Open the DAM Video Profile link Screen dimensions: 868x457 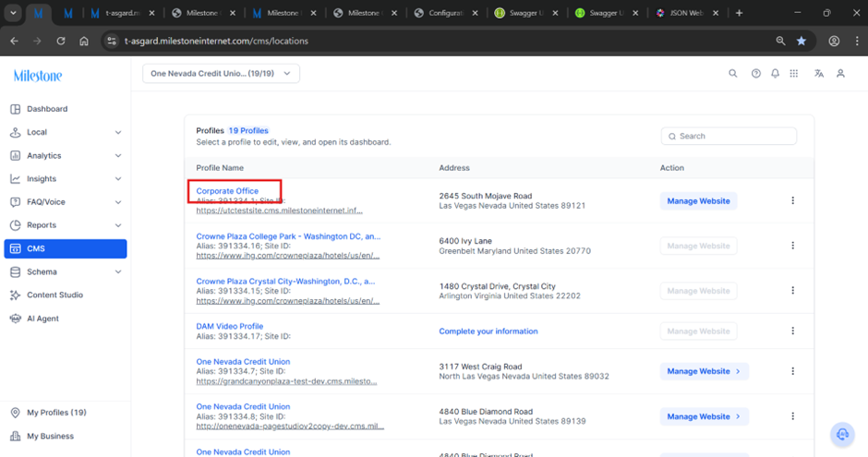(230, 327)
